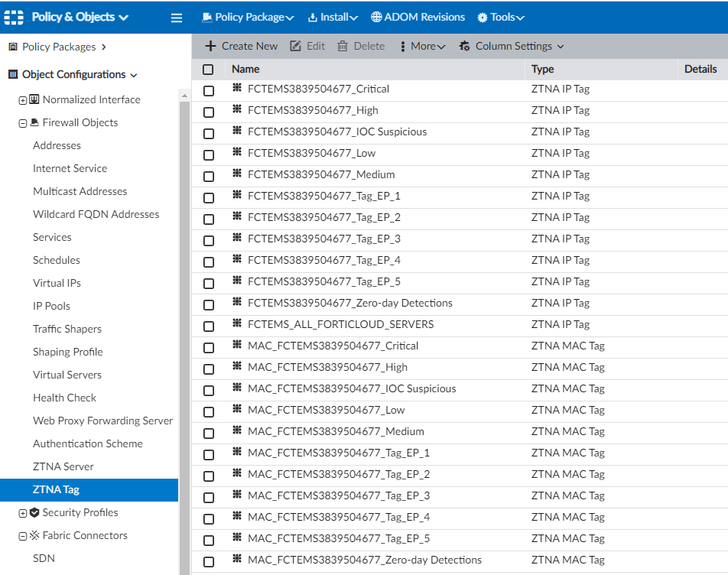Sort by the Name column header
Image resolution: width=728 pixels, height=575 pixels.
click(x=245, y=69)
